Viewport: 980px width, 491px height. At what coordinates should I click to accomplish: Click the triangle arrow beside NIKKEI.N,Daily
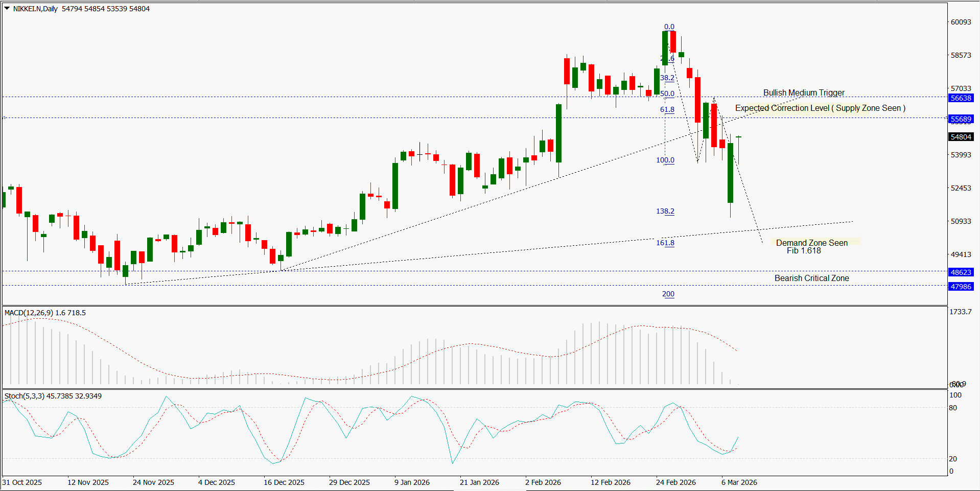[x=7, y=8]
